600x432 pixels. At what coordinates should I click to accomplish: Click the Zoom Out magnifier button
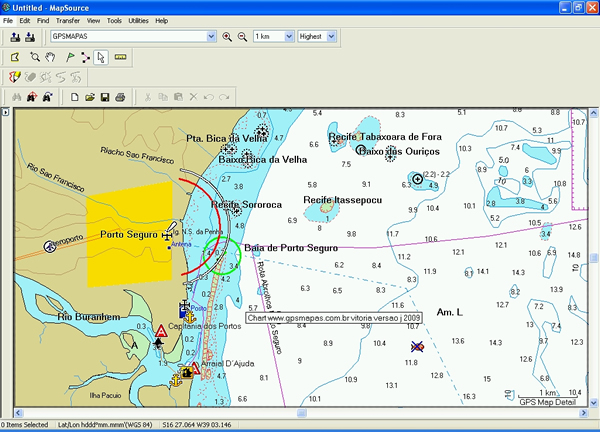[x=242, y=37]
